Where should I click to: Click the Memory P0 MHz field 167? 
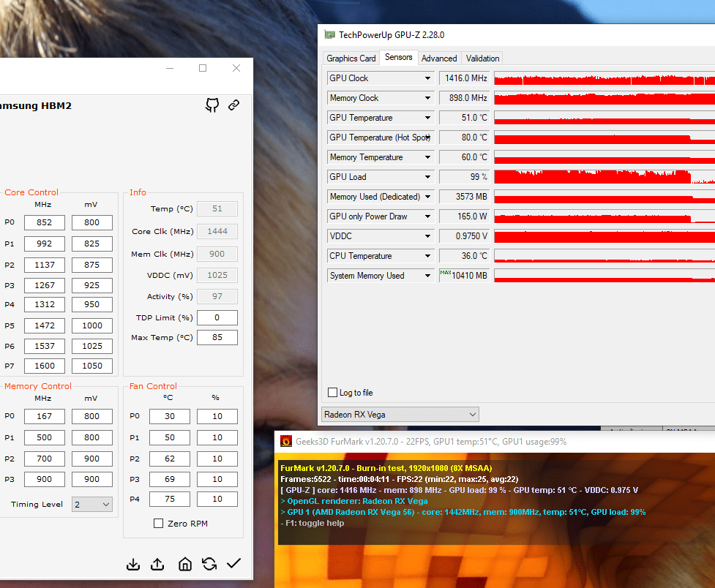pos(44,416)
